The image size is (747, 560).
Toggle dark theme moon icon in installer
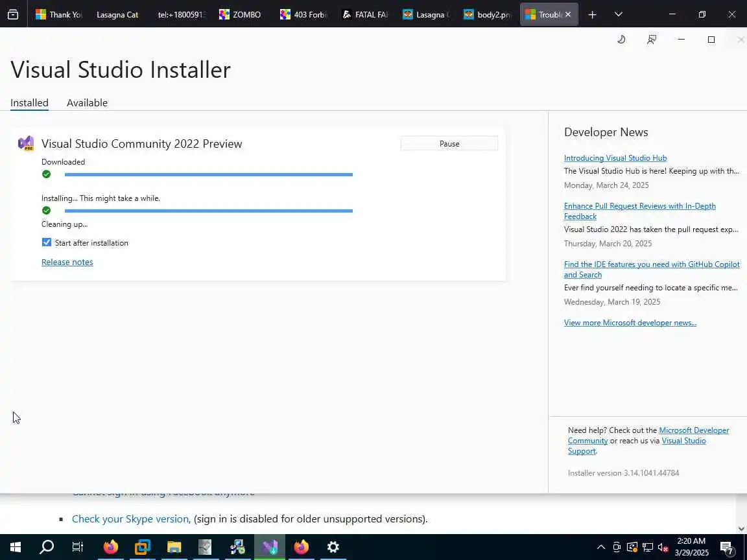coord(621,40)
